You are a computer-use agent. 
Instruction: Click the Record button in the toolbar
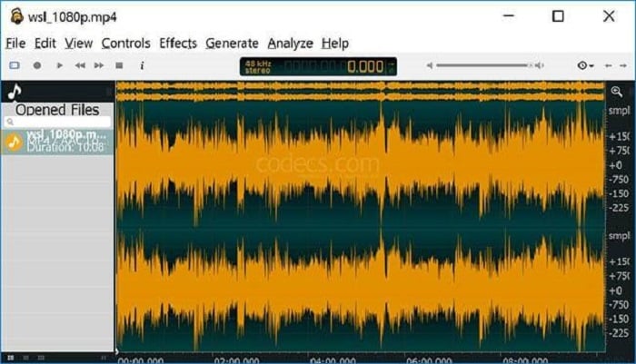37,65
